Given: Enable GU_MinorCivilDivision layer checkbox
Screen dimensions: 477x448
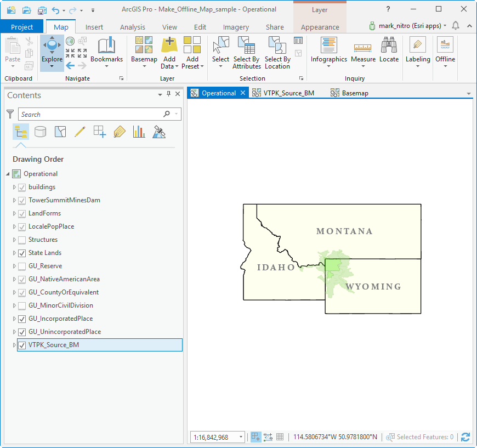Looking at the screenshot, I should click(x=22, y=306).
